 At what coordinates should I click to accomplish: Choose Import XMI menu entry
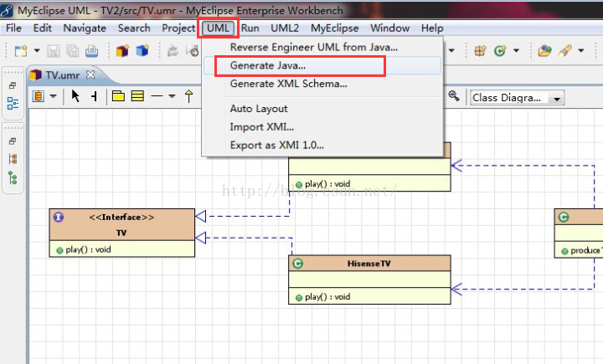(x=322, y=127)
